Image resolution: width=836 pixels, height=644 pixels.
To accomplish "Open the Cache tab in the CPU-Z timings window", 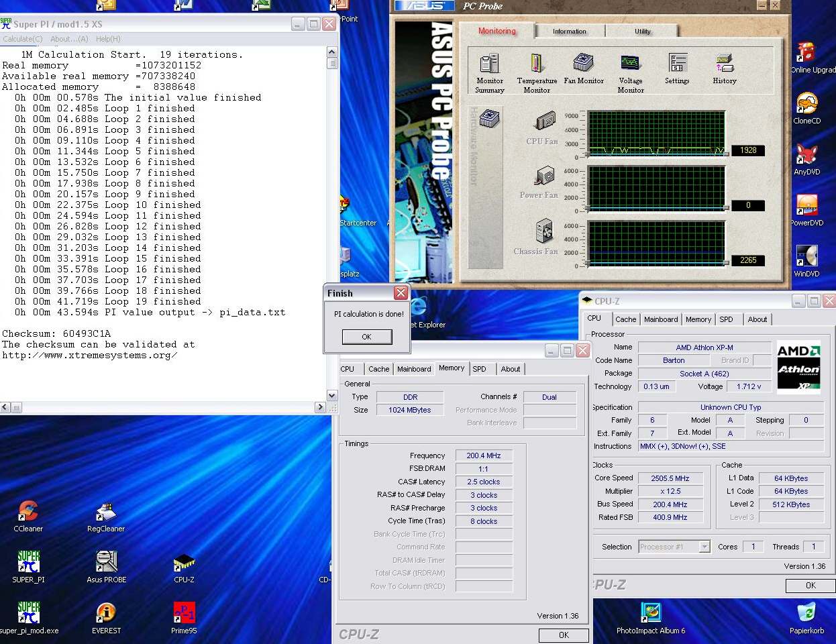I will click(378, 369).
